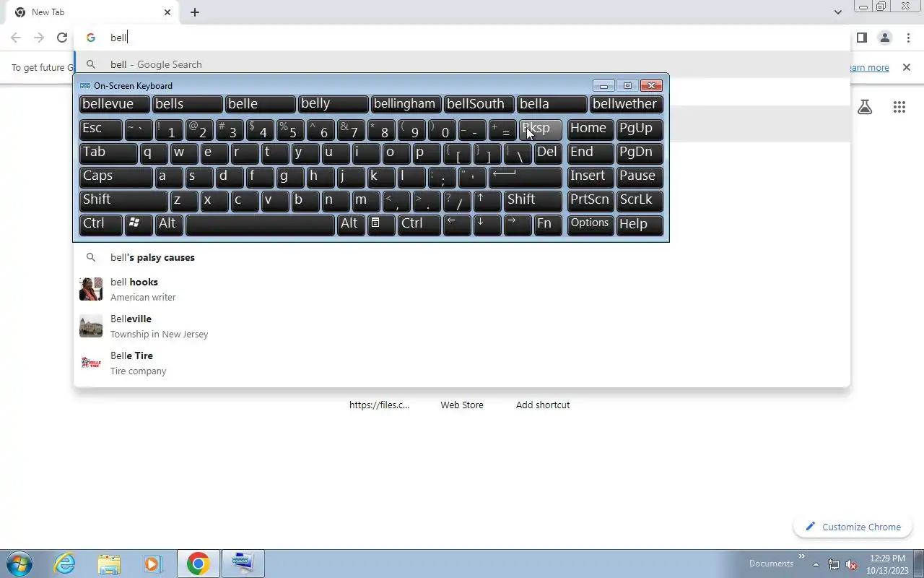924x578 pixels.
Task: Pick the 'belly' word prediction
Action: (x=333, y=104)
